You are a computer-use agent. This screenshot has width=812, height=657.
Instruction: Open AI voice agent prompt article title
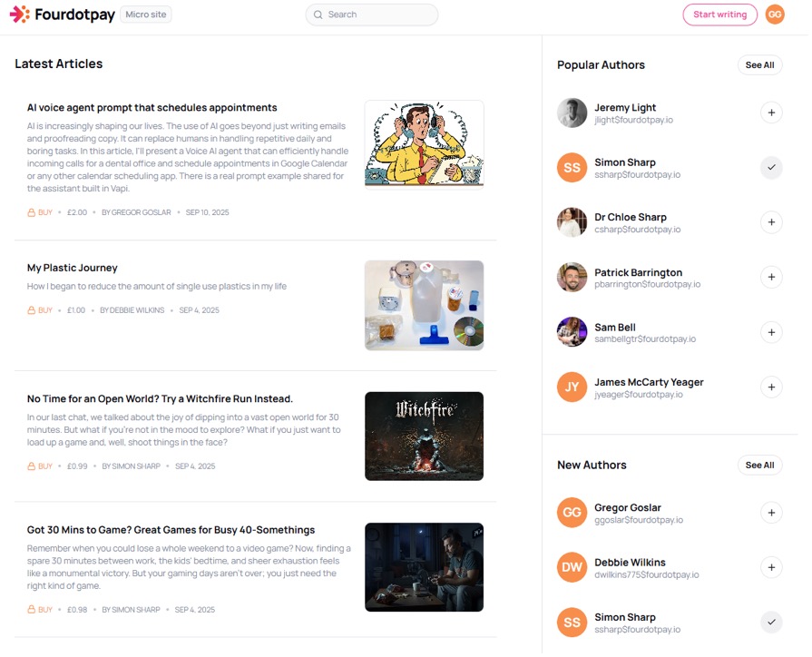pos(152,108)
